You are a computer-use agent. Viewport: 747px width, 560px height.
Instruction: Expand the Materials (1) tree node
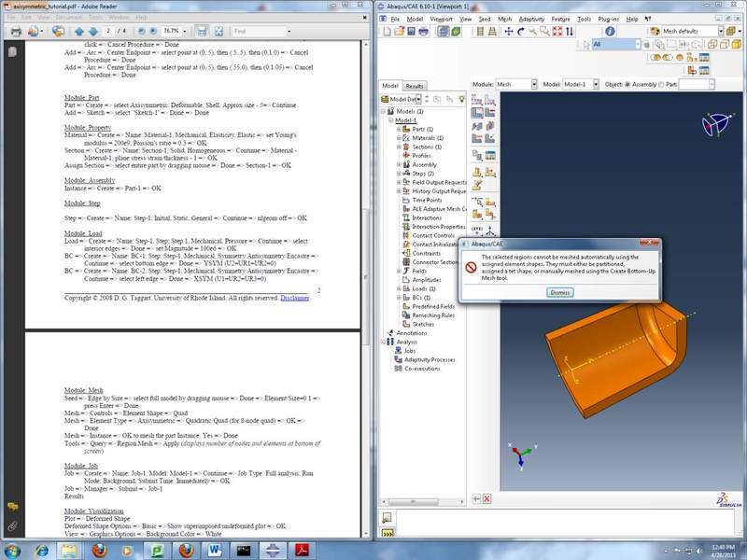[x=399, y=138]
